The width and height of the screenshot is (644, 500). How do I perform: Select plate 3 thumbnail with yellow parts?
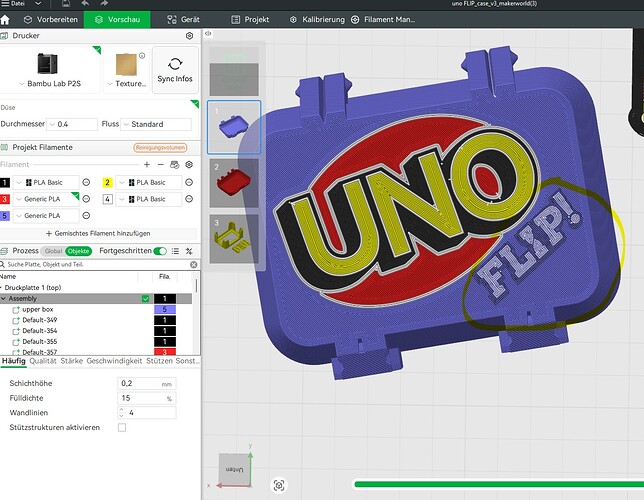pos(234,239)
